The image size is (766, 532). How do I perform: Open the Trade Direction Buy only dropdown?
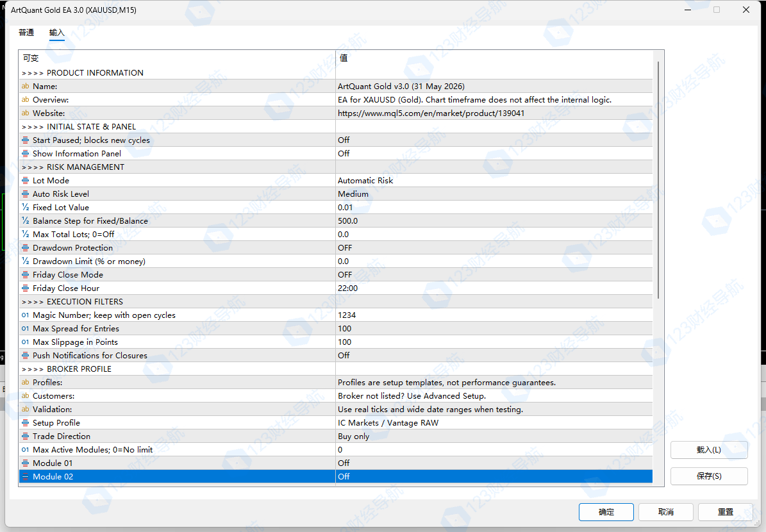click(x=494, y=436)
